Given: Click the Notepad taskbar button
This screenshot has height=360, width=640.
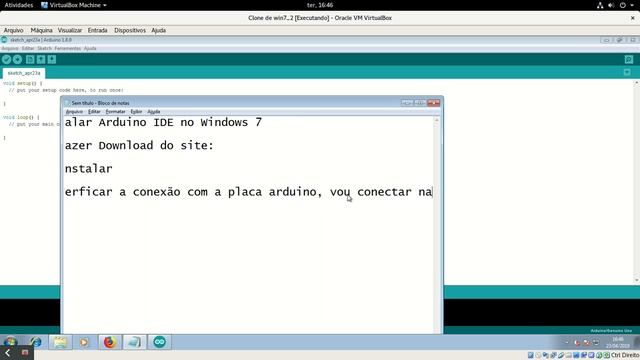Looking at the screenshot, I should coord(134,342).
